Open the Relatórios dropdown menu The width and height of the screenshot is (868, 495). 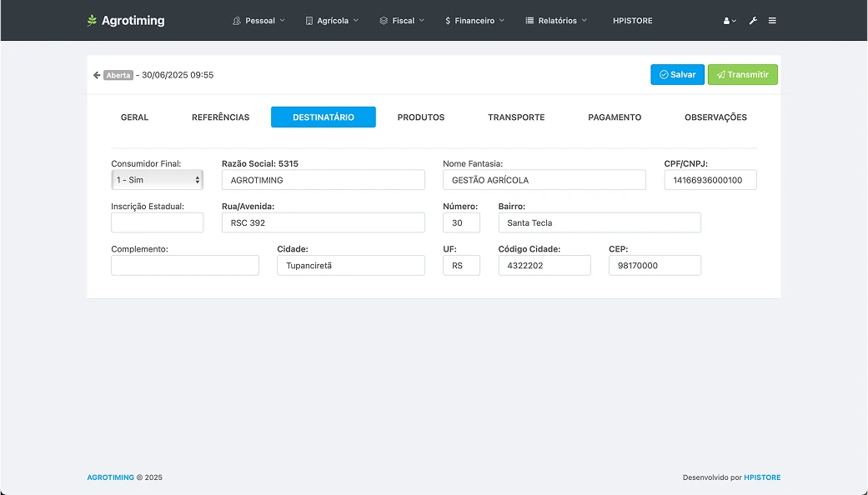556,21
